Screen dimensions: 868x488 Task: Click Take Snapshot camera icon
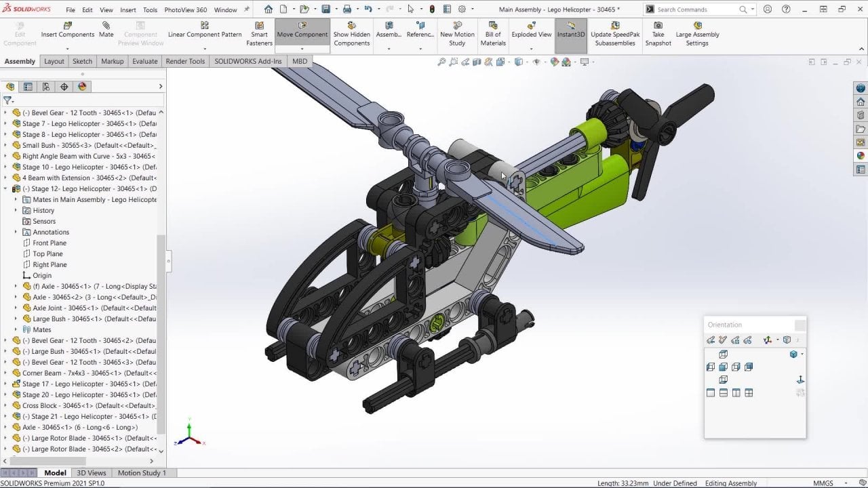click(x=658, y=34)
